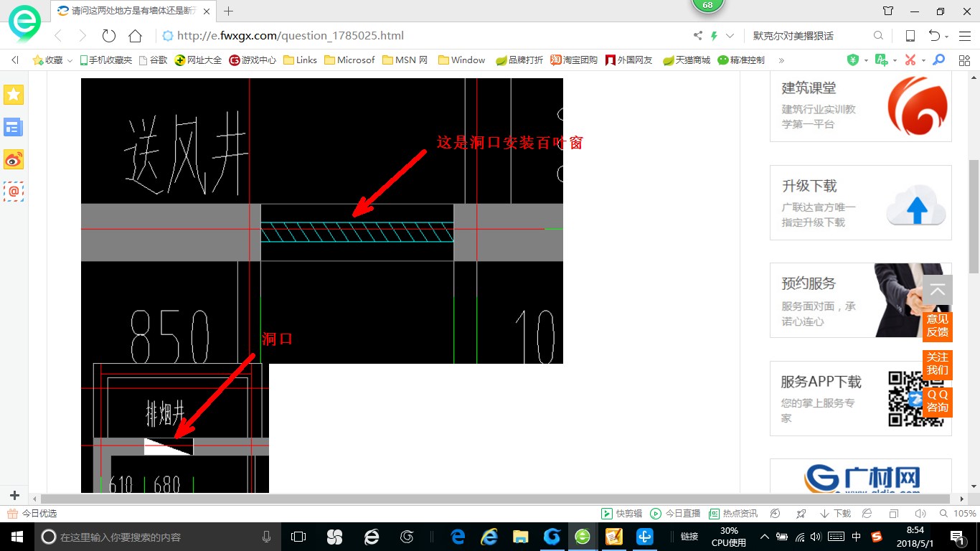Open the Microsof bookmark folder
Screen dimensions: 980x551
point(349,60)
